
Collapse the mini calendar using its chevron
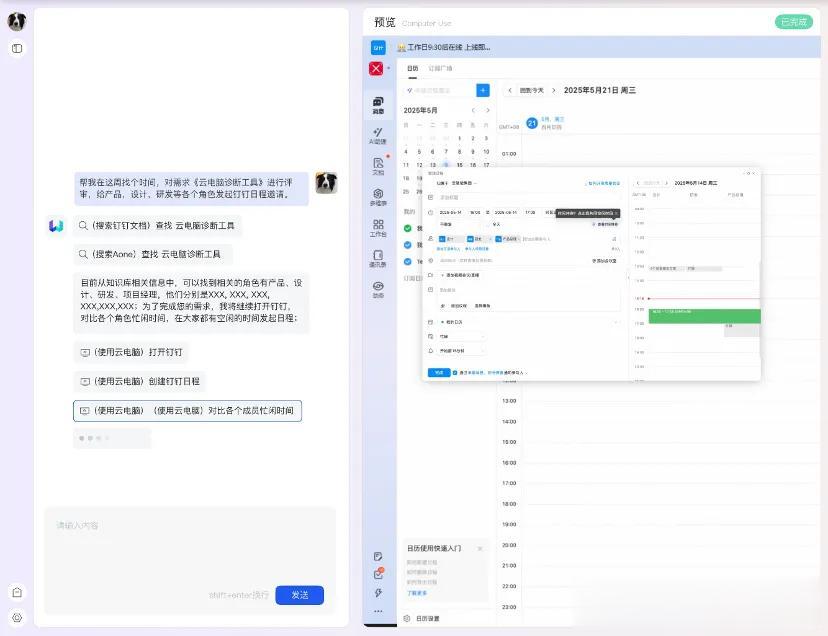488,109
